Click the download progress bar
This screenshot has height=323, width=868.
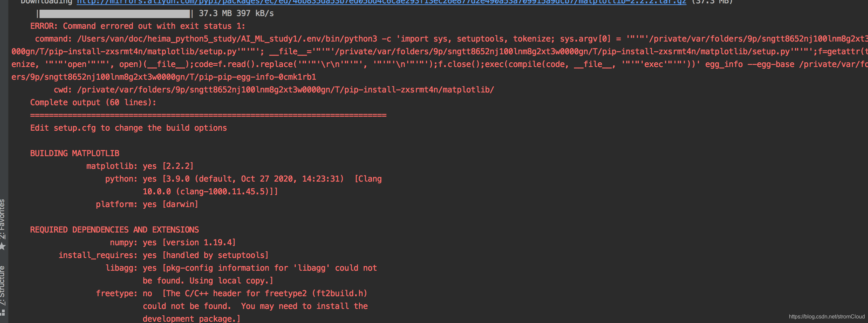pos(115,13)
